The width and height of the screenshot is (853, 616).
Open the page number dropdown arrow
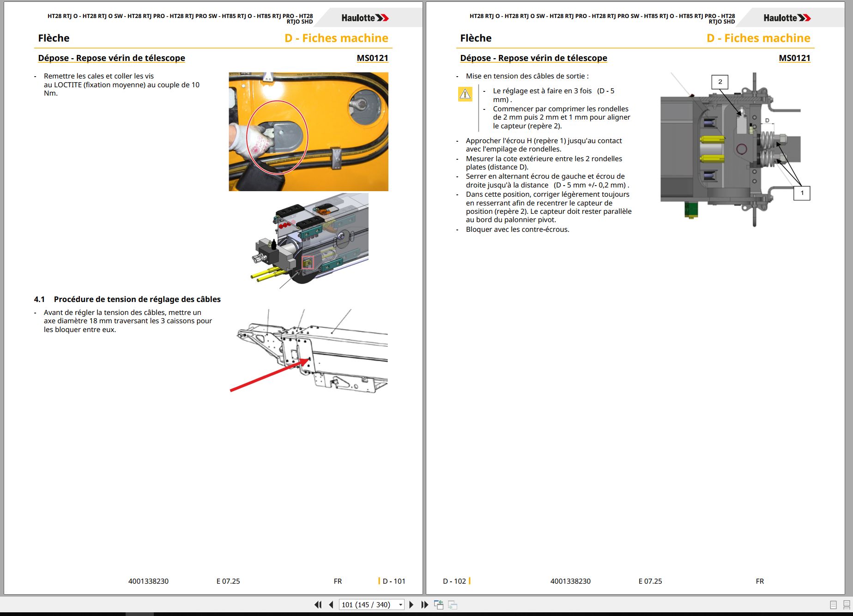coord(400,605)
